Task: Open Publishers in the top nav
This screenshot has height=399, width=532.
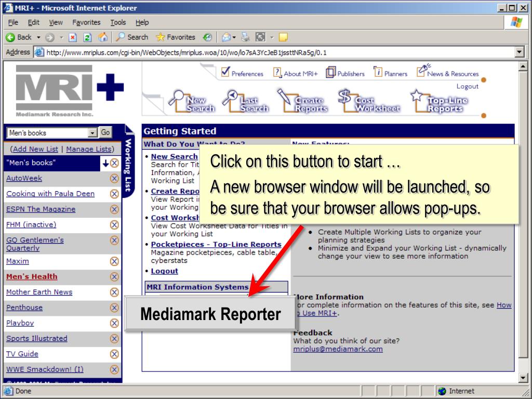Action: [345, 73]
